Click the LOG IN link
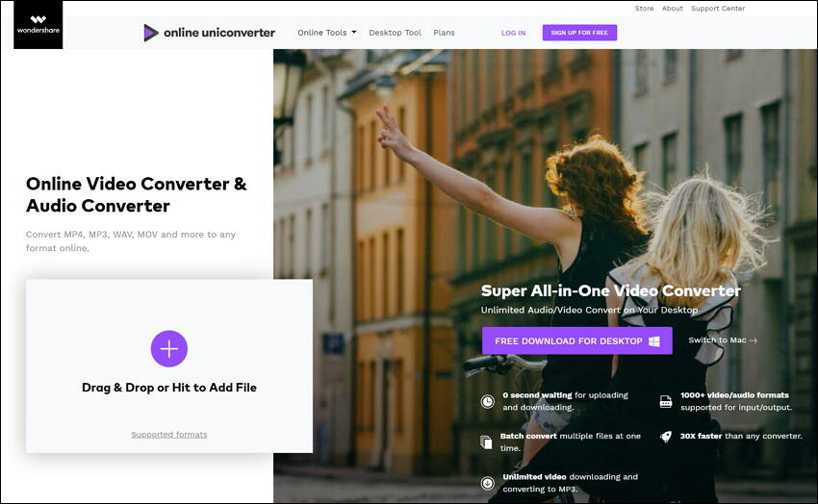 pos(513,33)
